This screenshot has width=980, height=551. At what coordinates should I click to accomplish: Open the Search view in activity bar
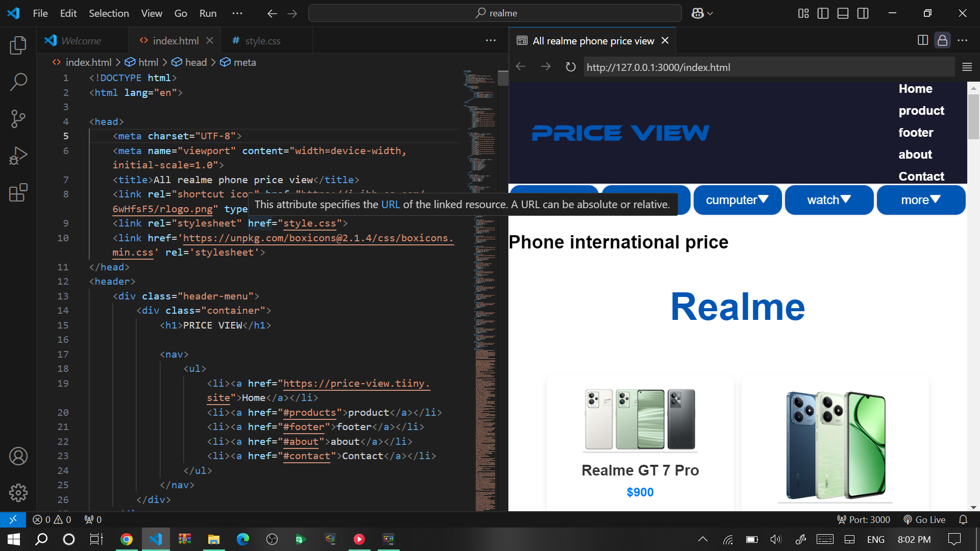18,82
